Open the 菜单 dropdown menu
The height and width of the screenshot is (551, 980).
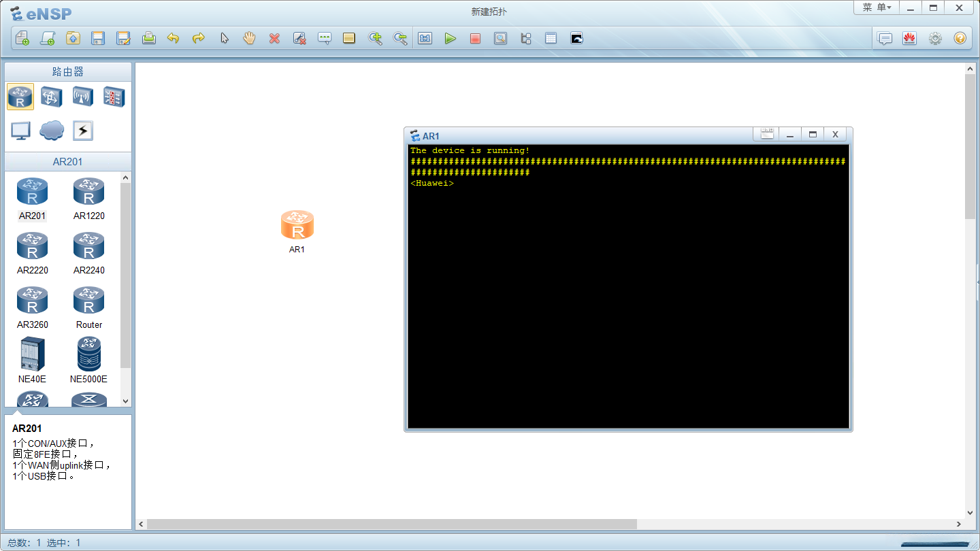[x=877, y=7]
